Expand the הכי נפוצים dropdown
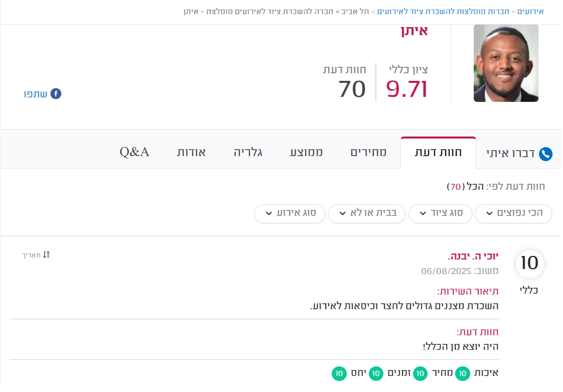 coord(513,213)
